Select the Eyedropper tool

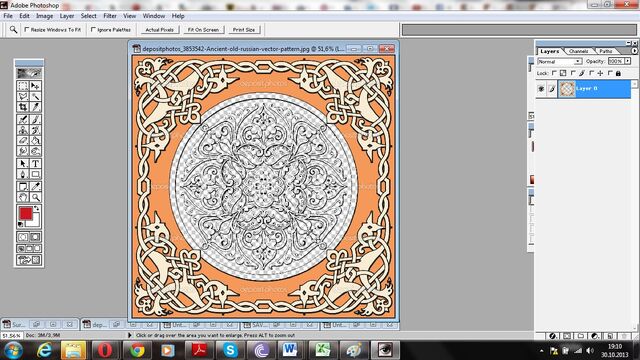(36, 187)
